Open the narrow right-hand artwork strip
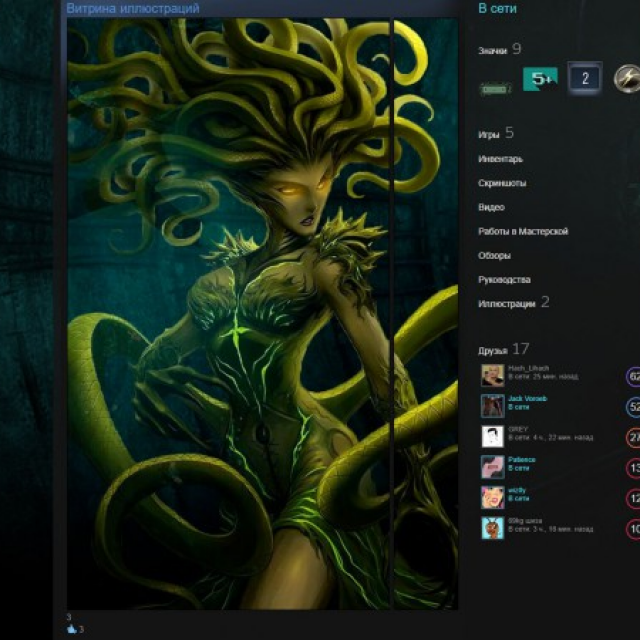Image resolution: width=640 pixels, height=640 pixels. [426, 313]
